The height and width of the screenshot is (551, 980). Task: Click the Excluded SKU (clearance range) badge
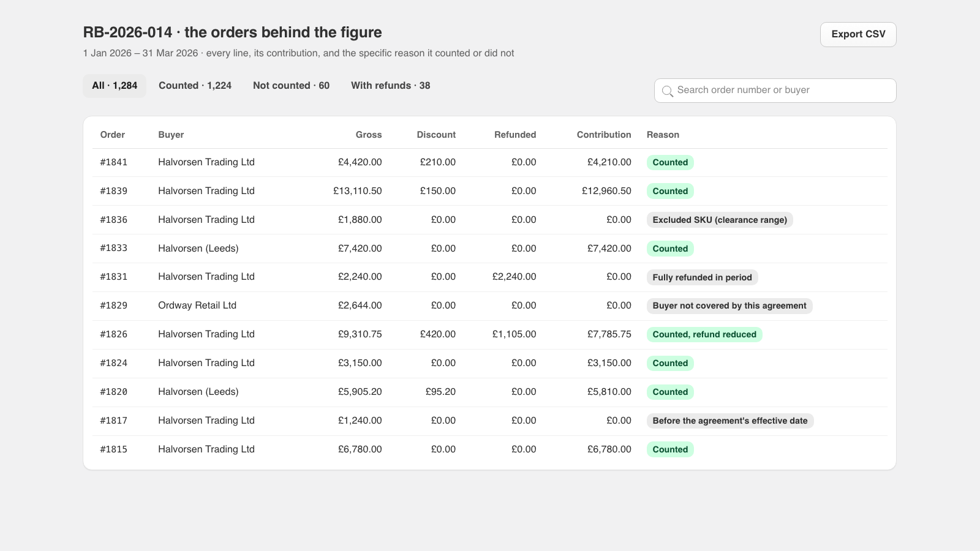(720, 220)
